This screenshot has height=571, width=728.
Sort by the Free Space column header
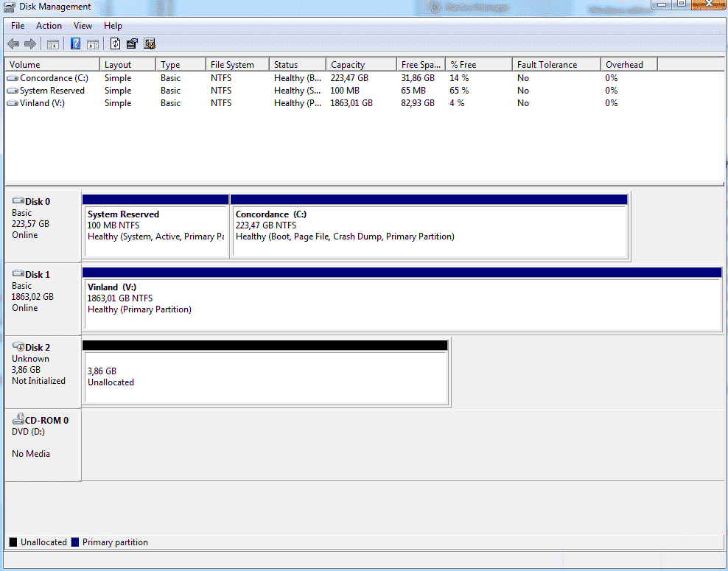click(421, 65)
